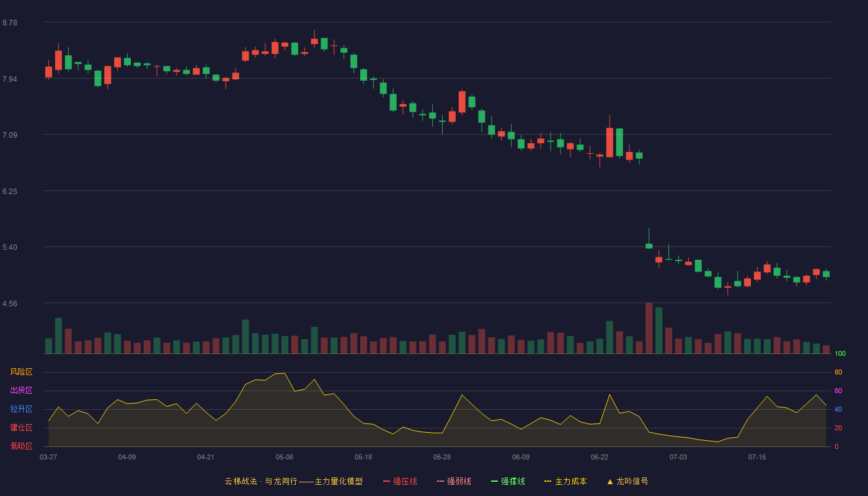Click the 主力成本 yellow dashed legend icon
This screenshot has height=496, width=868.
548,481
